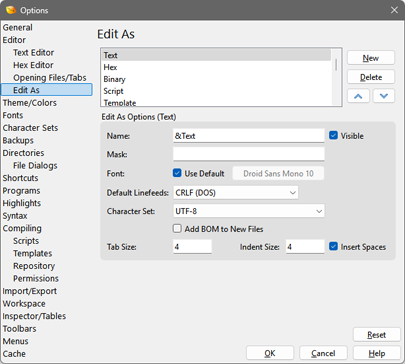Open the Shortcuts page
Image resolution: width=405 pixels, height=364 pixels.
point(20,178)
